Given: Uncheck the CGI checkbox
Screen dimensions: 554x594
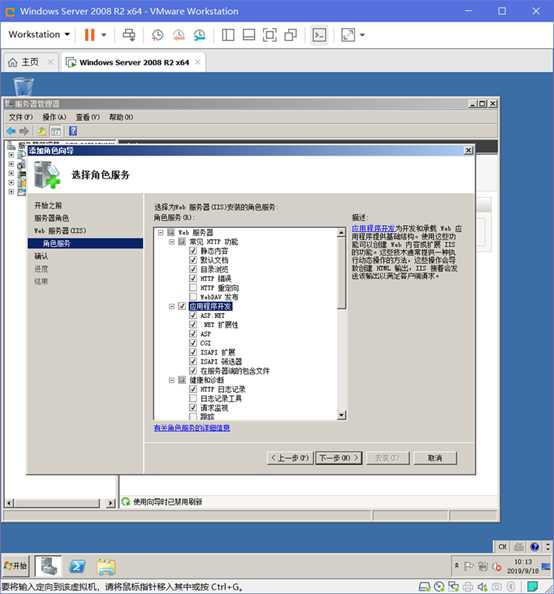Looking at the screenshot, I should [x=193, y=343].
